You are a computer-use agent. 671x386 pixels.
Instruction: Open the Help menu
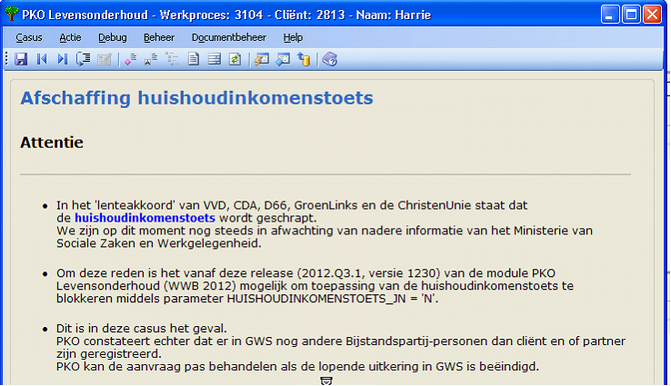point(293,38)
